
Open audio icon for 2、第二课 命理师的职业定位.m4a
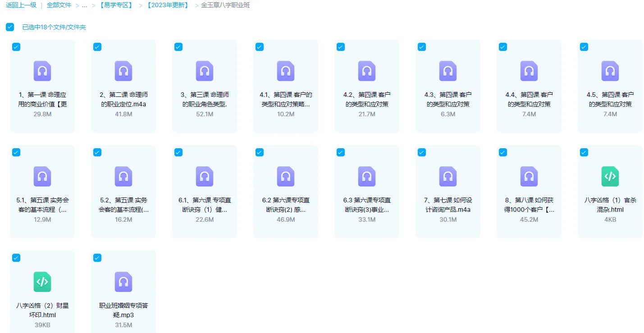click(x=123, y=71)
